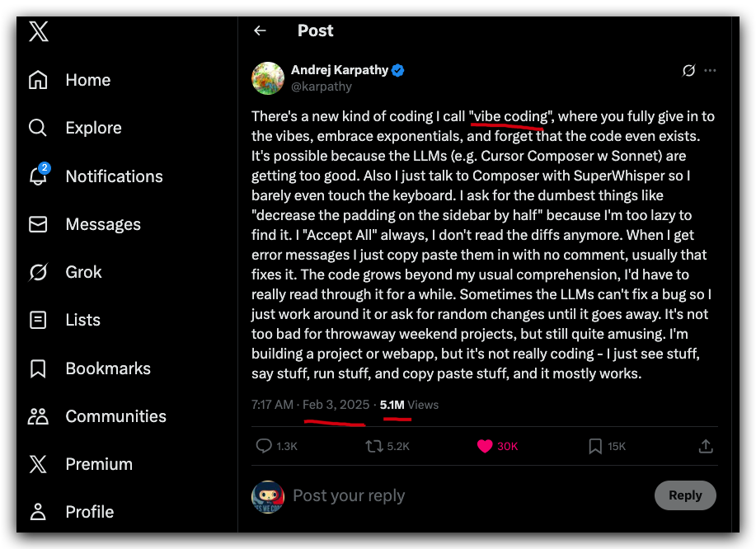Open the Grok icon beside the post options
756x549 pixels.
tap(688, 71)
